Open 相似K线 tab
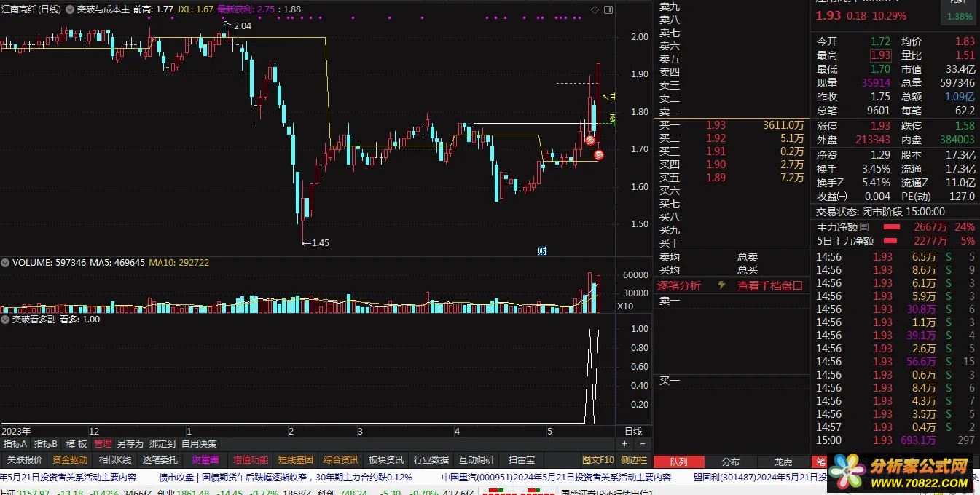 pos(115,459)
